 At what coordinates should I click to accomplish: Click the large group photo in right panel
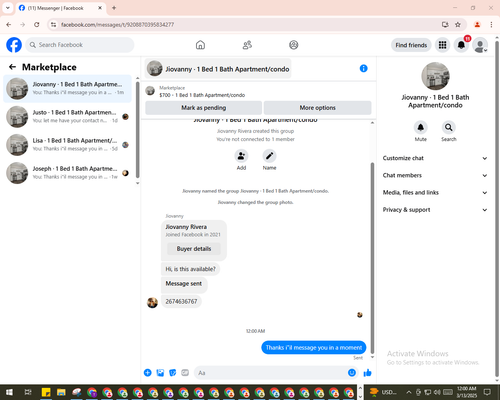[x=435, y=76]
